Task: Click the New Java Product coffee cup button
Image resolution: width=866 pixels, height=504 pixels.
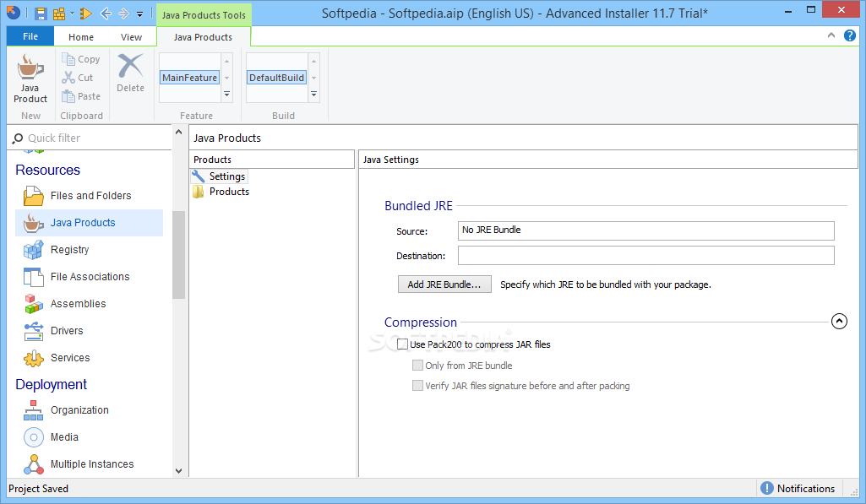Action: (x=30, y=79)
